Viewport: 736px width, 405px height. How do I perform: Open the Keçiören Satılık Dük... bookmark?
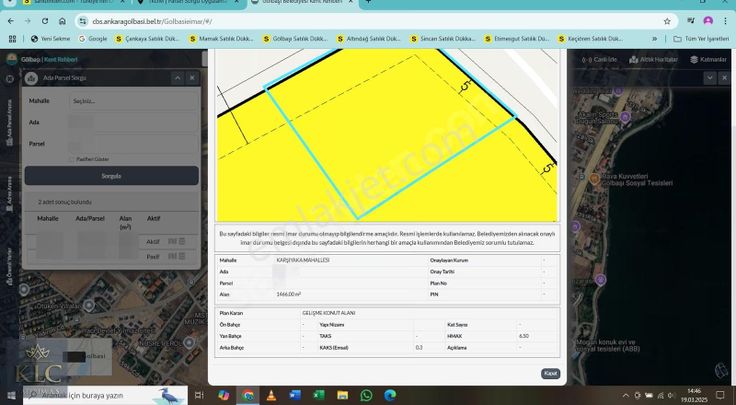pyautogui.click(x=590, y=39)
